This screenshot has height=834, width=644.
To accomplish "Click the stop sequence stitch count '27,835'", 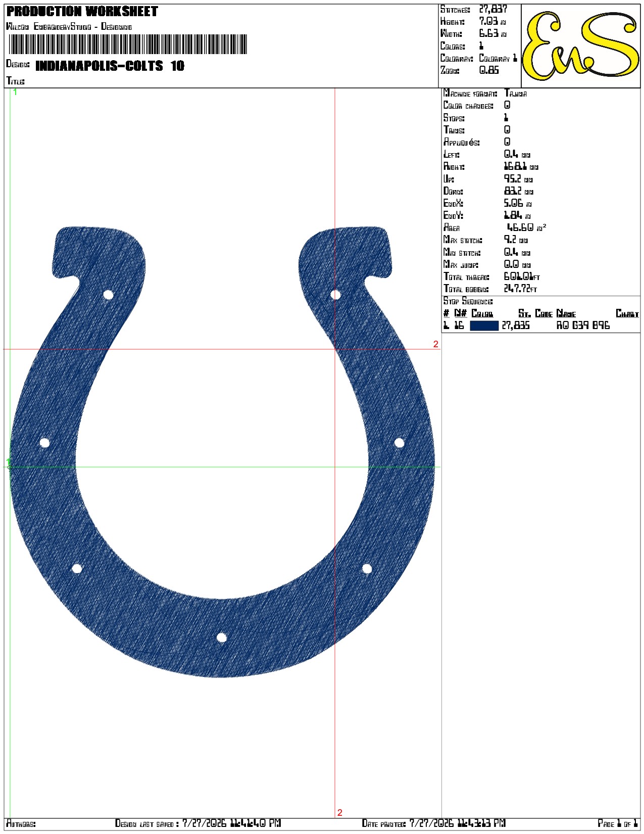I will 516,326.
